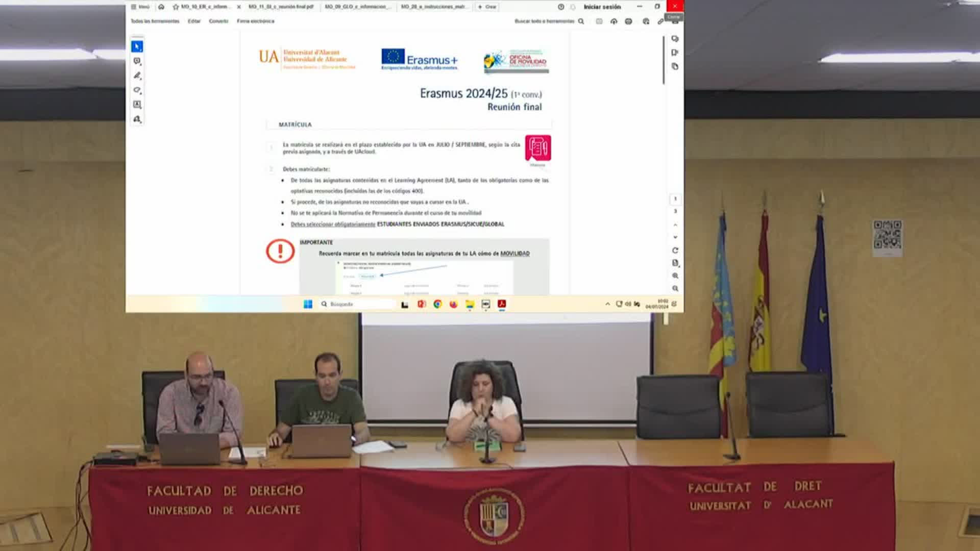Rotate the page with rotate icon

[675, 251]
